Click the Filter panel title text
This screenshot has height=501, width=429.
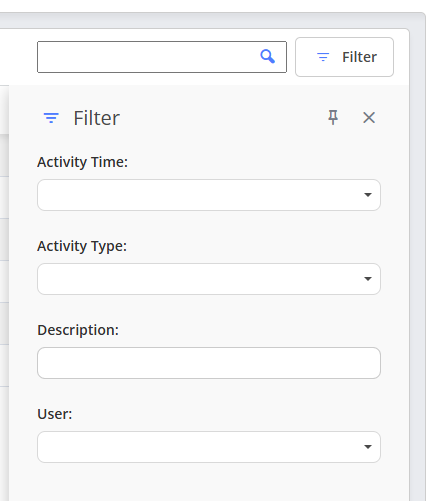point(96,118)
